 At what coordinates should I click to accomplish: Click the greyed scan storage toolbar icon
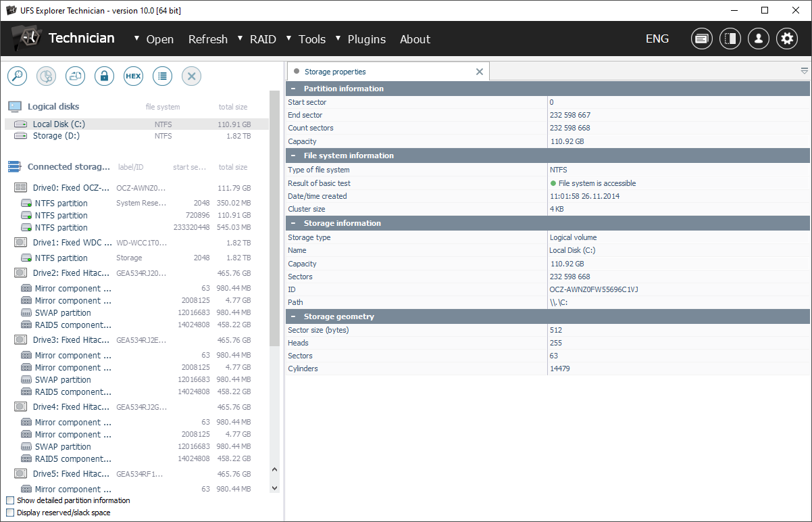(x=46, y=76)
